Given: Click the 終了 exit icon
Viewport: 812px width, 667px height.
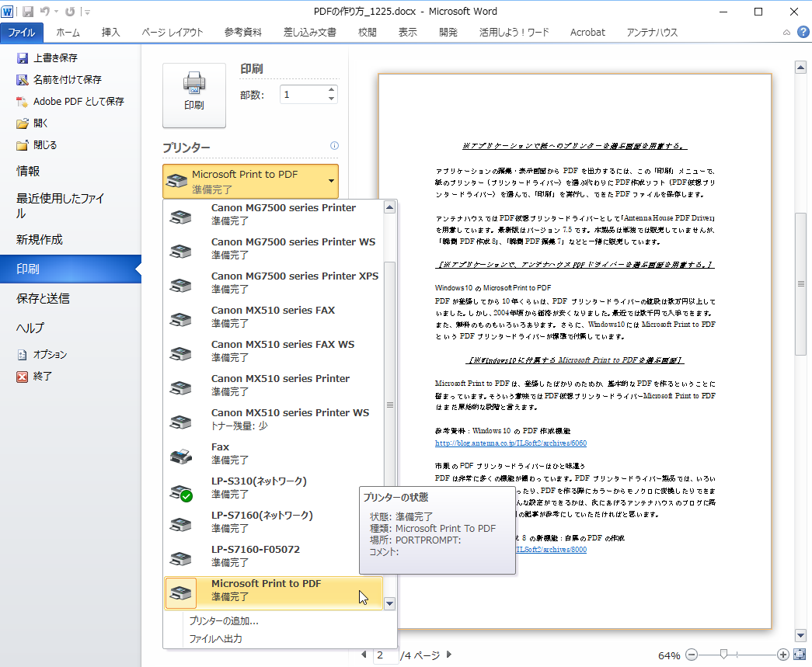Looking at the screenshot, I should pos(22,377).
